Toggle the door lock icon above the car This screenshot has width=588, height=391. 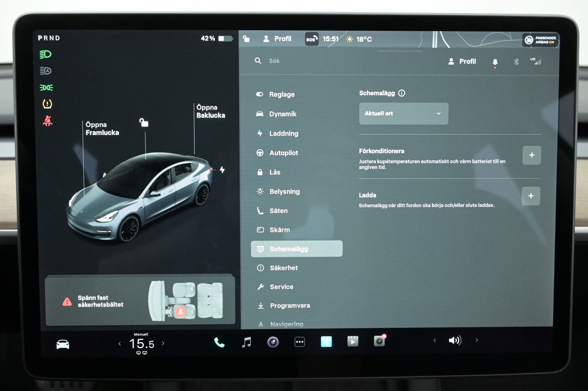(144, 123)
